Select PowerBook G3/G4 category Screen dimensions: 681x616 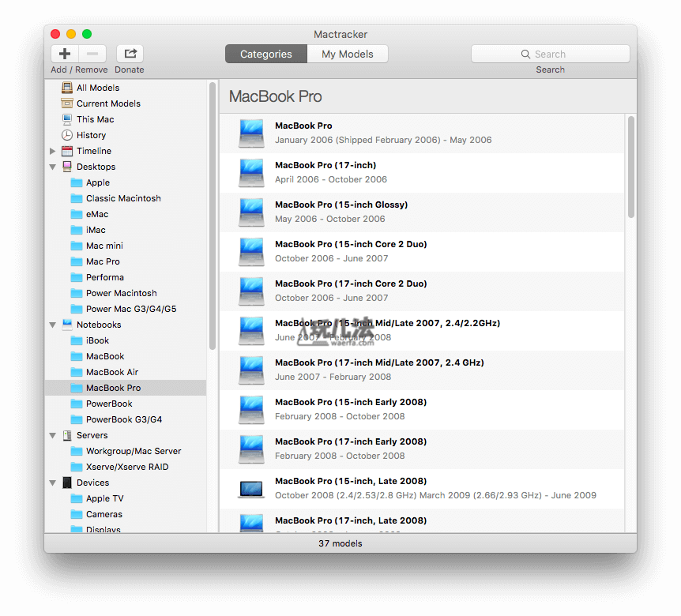[x=126, y=419]
